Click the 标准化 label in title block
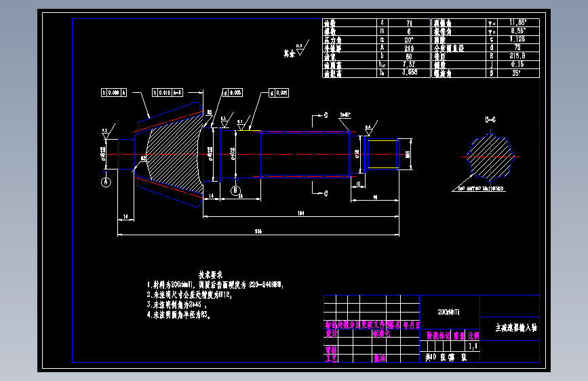Image resolution: width=588 pixels, height=381 pixels. [381, 334]
